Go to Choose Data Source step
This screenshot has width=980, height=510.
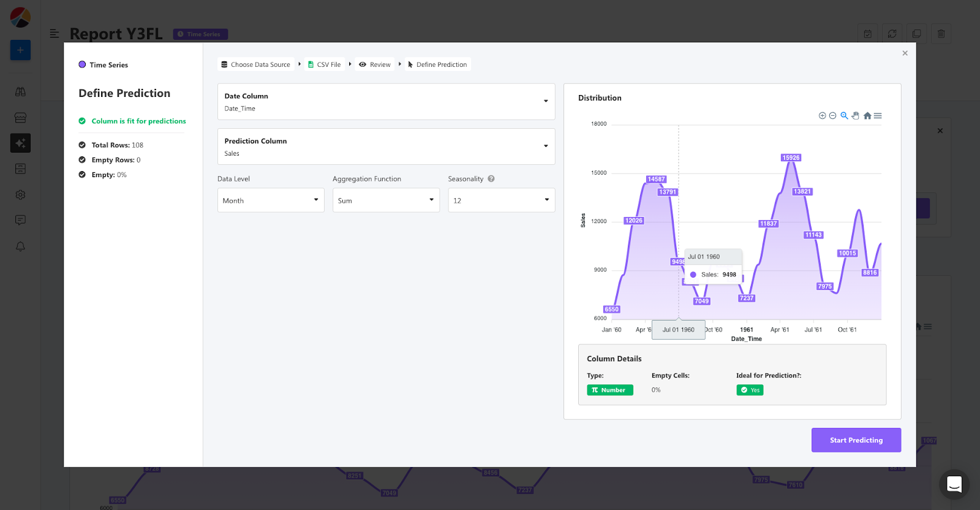(x=256, y=64)
